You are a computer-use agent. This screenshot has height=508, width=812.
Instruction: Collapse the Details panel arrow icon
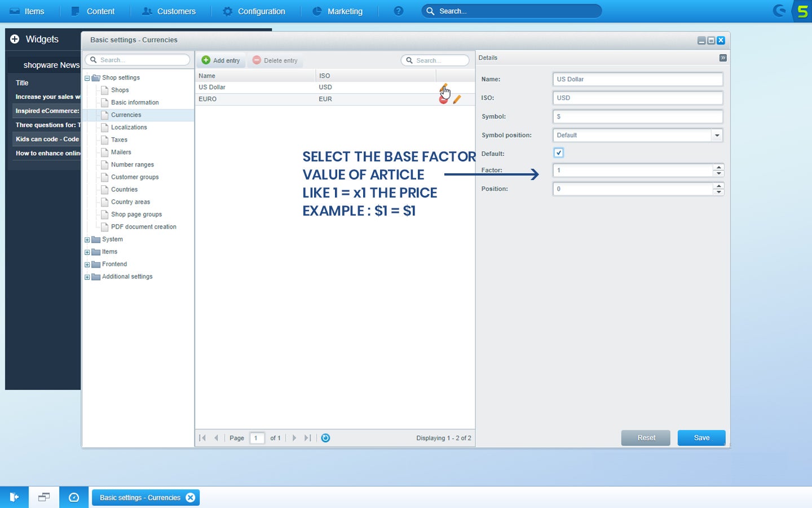pos(723,58)
